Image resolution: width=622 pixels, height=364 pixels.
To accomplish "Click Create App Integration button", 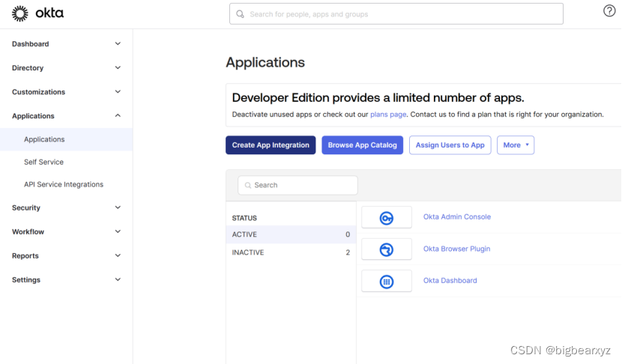I will point(271,145).
